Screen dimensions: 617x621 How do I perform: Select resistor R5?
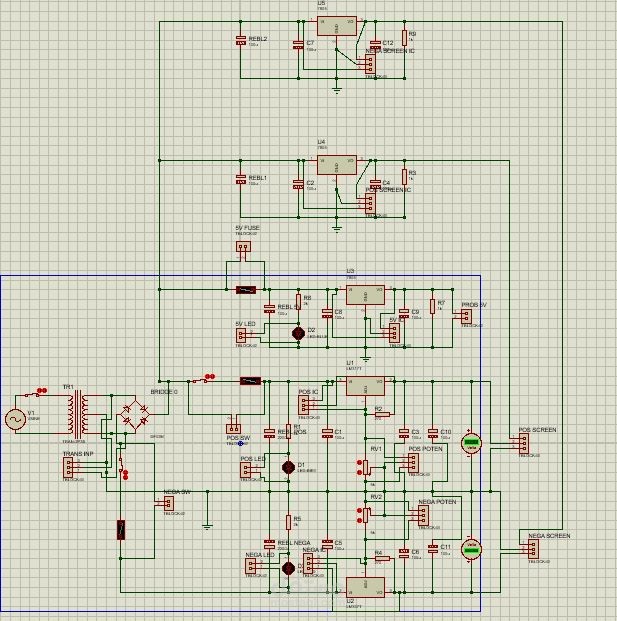[x=288, y=522]
